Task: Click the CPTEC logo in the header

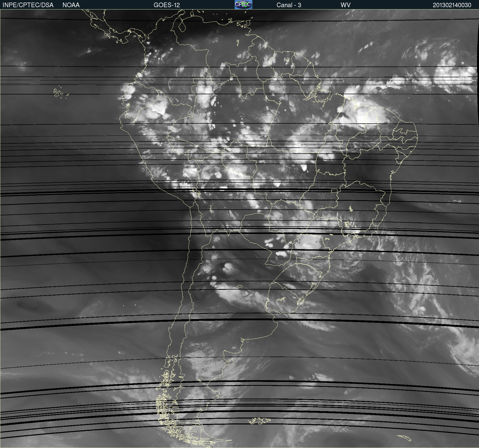Action: (243, 5)
